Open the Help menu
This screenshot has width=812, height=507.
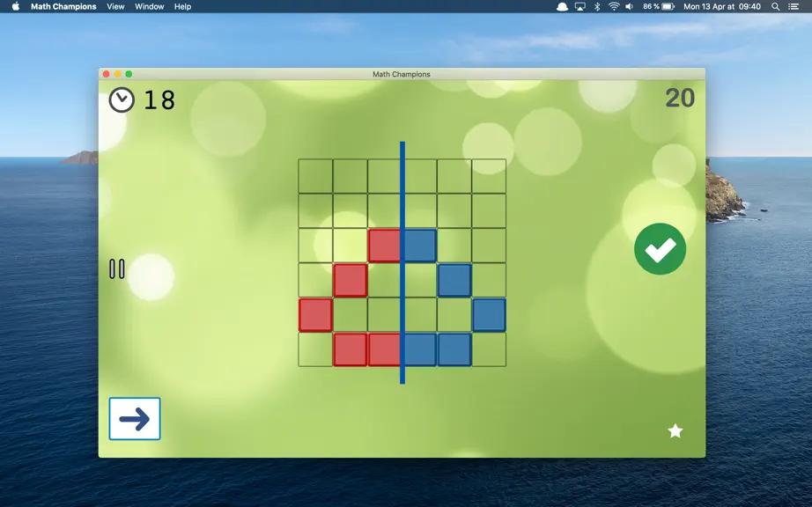click(x=182, y=7)
